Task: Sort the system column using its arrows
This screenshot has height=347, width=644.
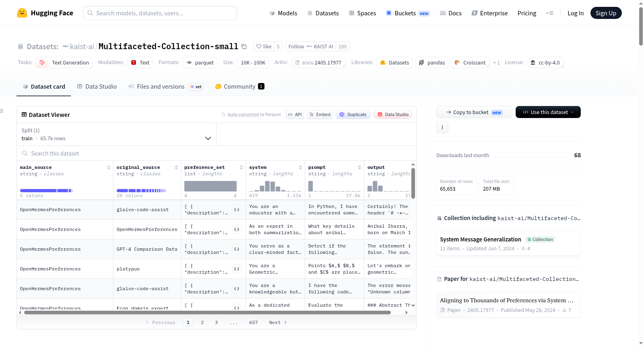Action: 300,167
